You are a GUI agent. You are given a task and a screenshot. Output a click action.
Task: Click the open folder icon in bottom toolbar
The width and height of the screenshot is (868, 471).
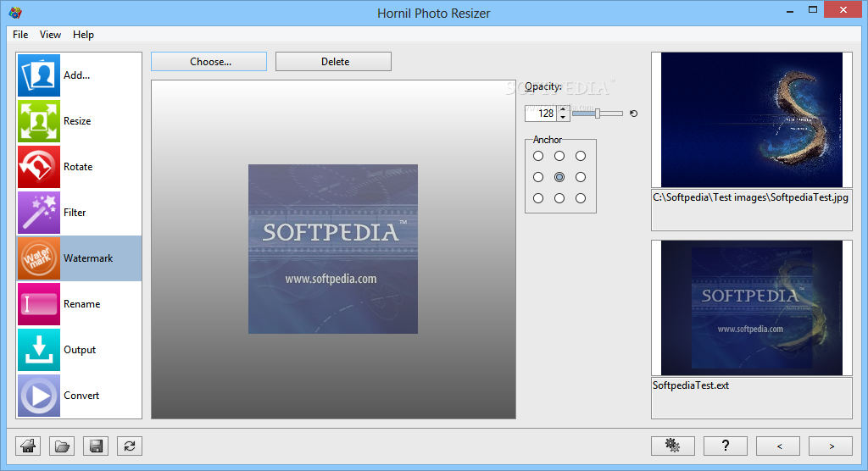click(62, 446)
